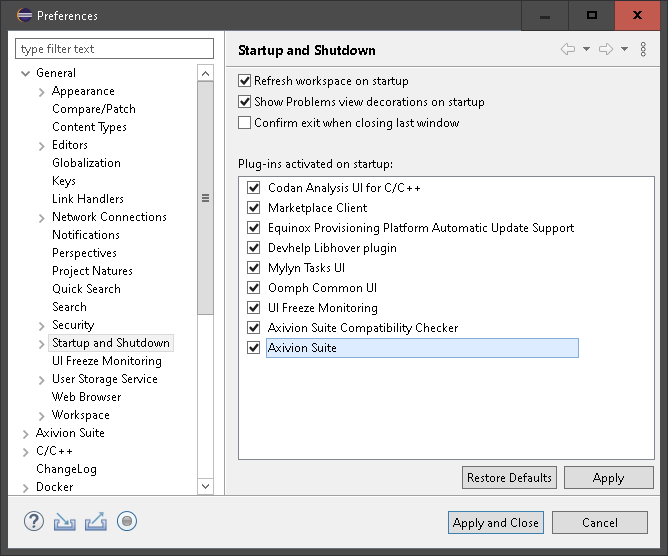Open the Notifications preference page
This screenshot has height=556, width=668.
86,235
